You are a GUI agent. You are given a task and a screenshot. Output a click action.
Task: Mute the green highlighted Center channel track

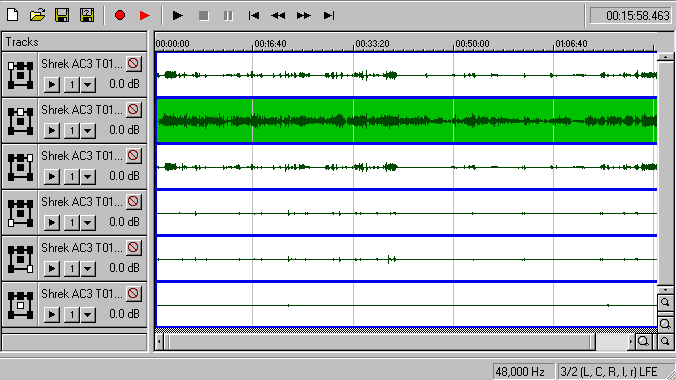pyautogui.click(x=134, y=110)
